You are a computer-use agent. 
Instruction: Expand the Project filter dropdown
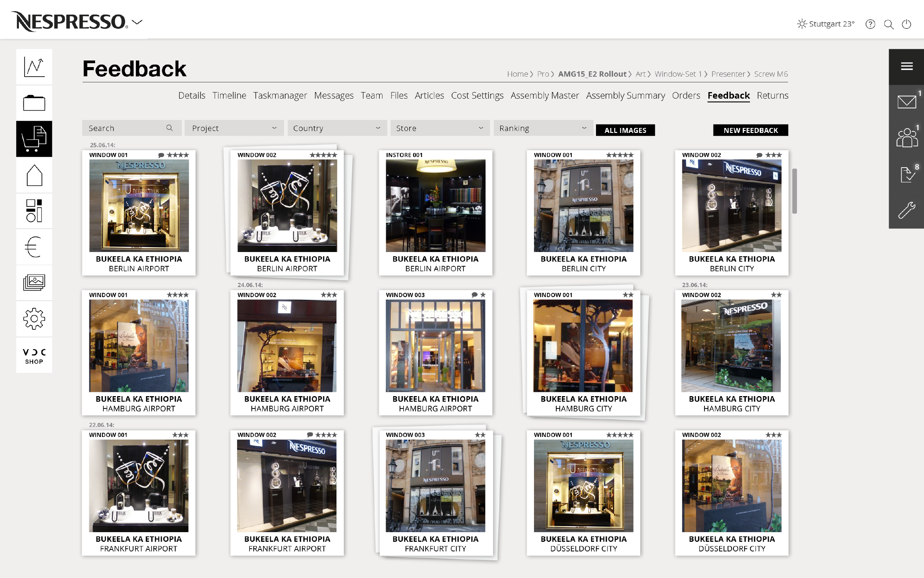point(234,128)
